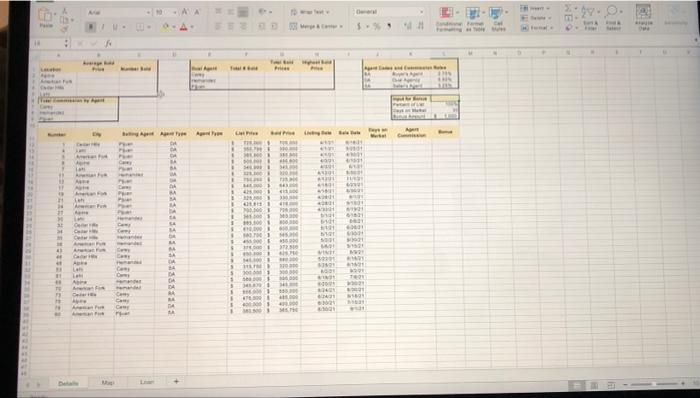
Task: Set Bottom Align vertical alignment
Action: 243,13
